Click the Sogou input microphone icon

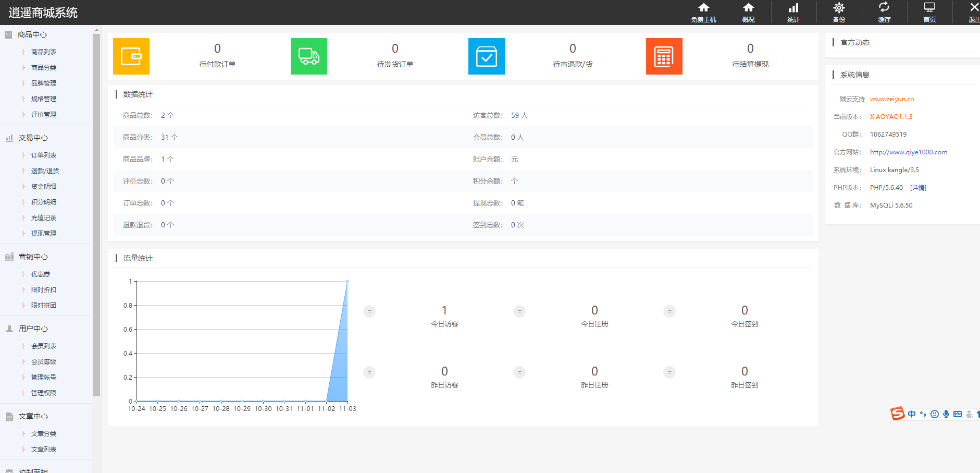[x=946, y=414]
